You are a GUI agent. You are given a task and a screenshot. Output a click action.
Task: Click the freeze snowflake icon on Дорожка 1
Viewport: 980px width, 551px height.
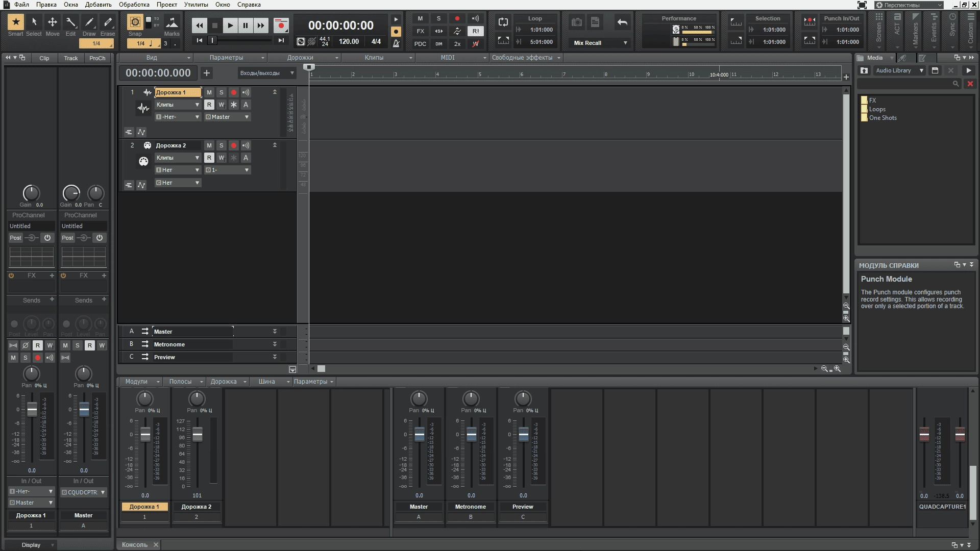pyautogui.click(x=234, y=105)
